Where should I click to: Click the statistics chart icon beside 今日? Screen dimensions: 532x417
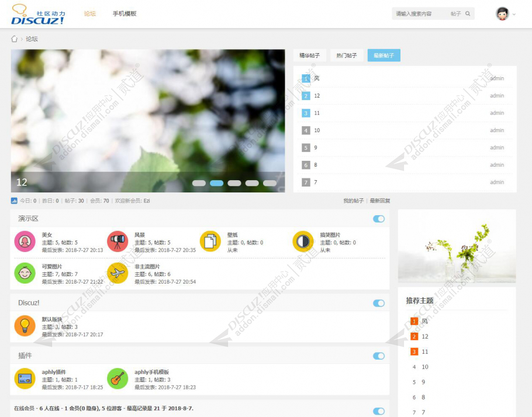14,201
